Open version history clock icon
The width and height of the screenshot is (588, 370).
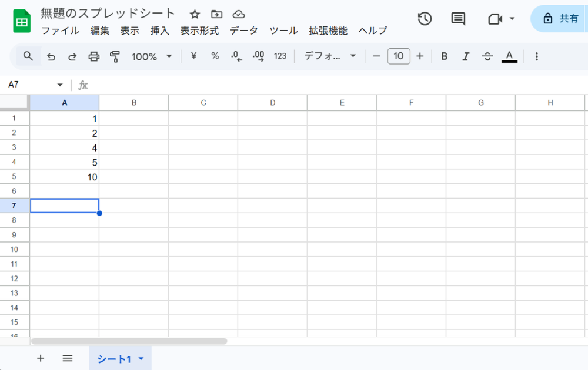coord(425,19)
